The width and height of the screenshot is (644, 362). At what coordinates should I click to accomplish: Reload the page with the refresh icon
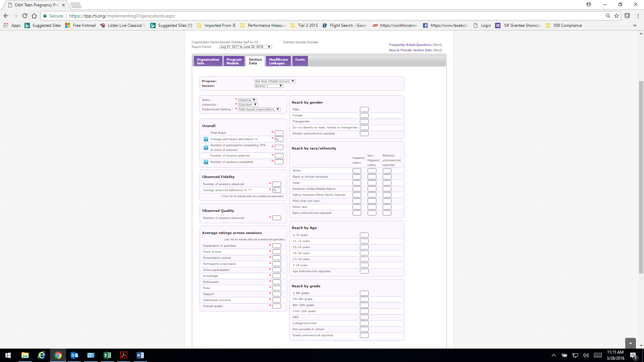coord(25,16)
